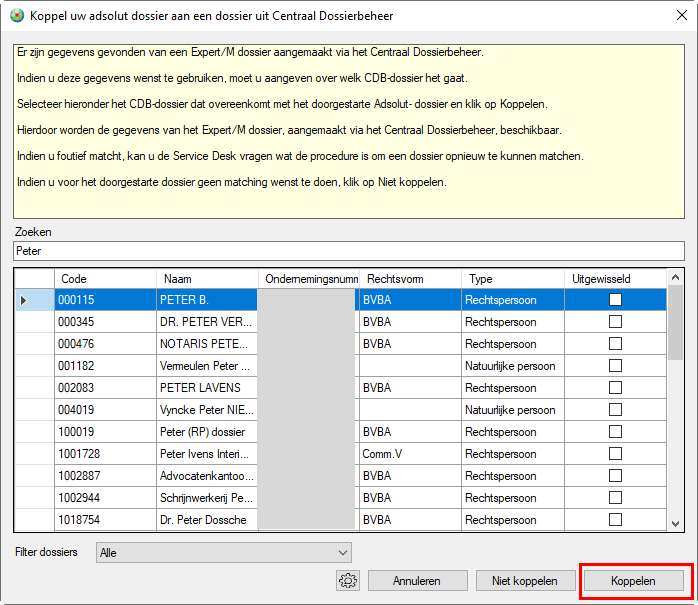Sort by the Code column header
This screenshot has width=698, height=605.
tap(106, 279)
